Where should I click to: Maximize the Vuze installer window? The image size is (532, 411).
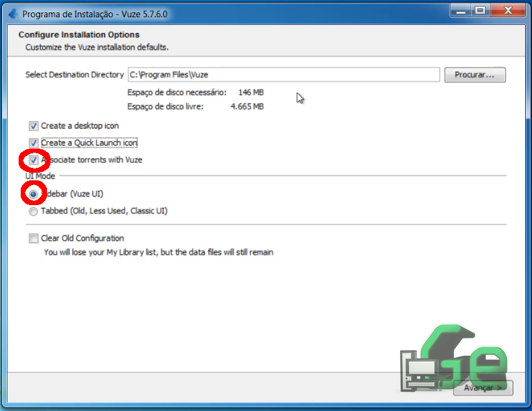[480, 11]
